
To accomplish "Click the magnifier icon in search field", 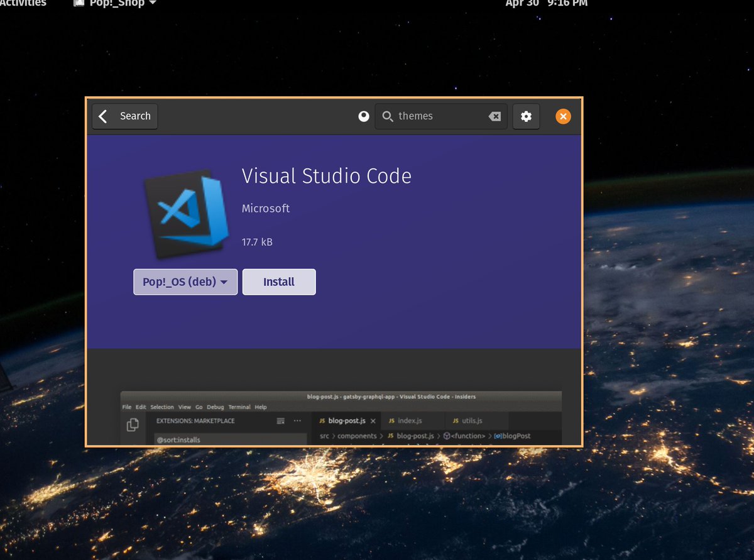I will 388,116.
